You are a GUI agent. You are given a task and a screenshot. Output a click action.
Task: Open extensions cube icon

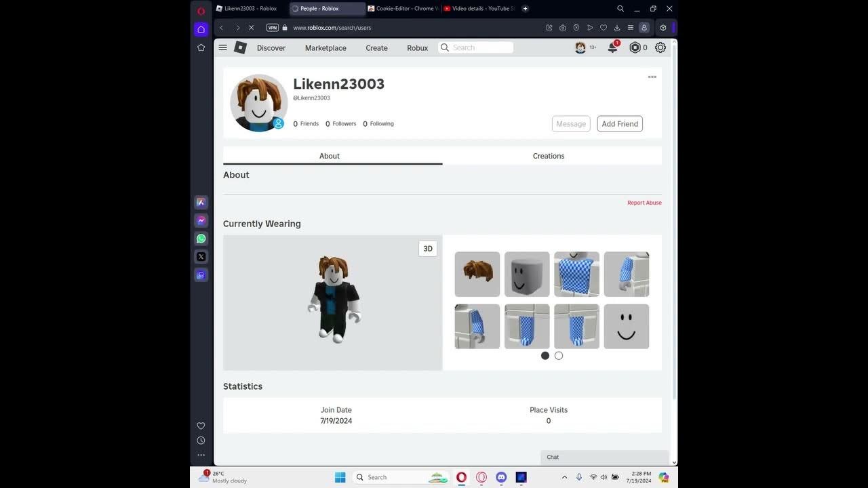(x=663, y=28)
